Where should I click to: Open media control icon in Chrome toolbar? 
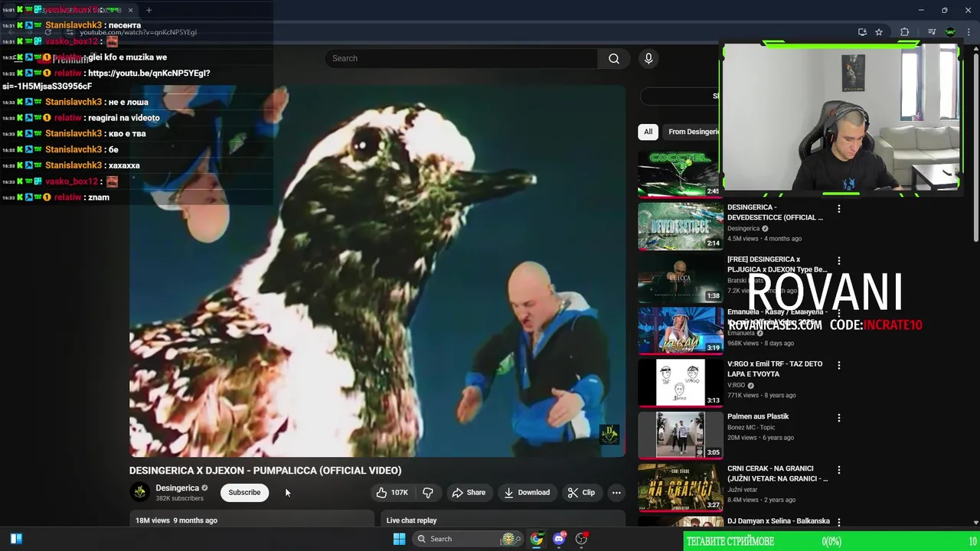[x=932, y=32]
